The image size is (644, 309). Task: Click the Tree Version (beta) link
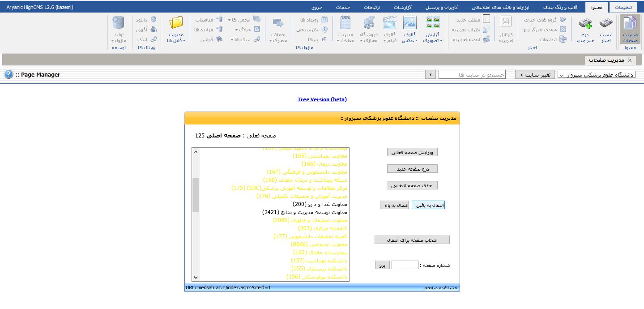click(x=322, y=99)
